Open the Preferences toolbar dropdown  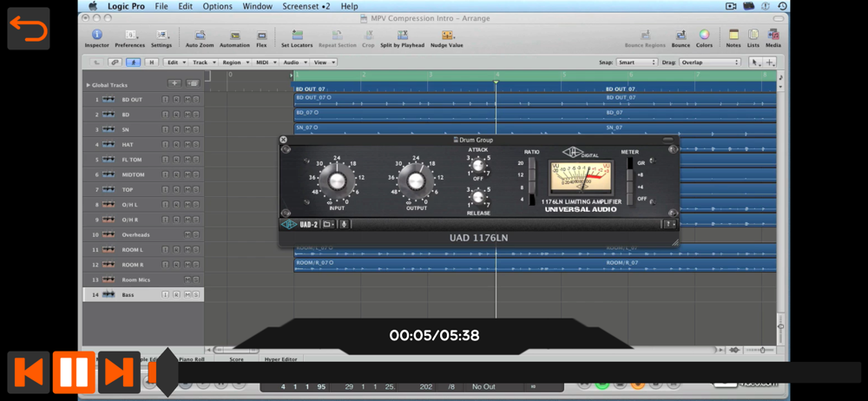coord(130,38)
